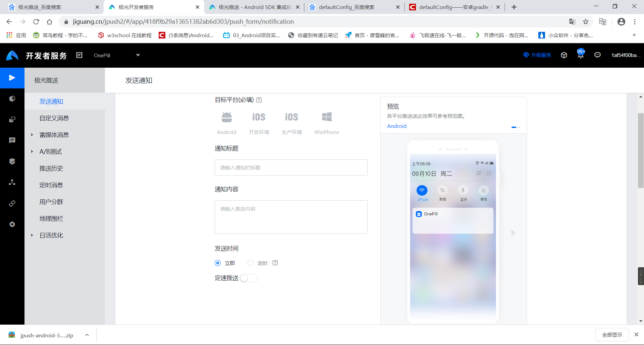This screenshot has width=644, height=345.
Task: Select the 立即 send time radio button
Action: click(217, 263)
